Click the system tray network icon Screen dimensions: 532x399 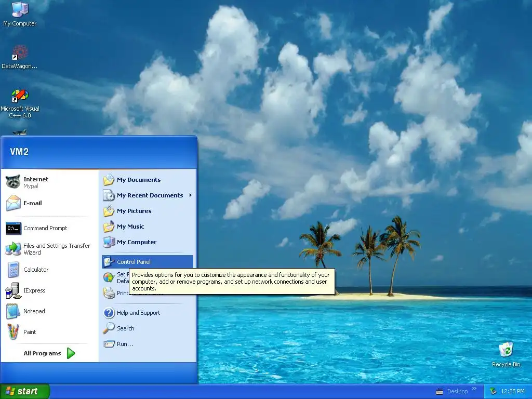pos(493,391)
